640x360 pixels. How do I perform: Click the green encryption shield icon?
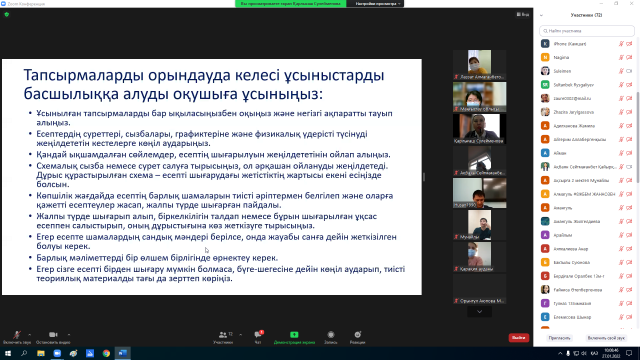click(7, 14)
